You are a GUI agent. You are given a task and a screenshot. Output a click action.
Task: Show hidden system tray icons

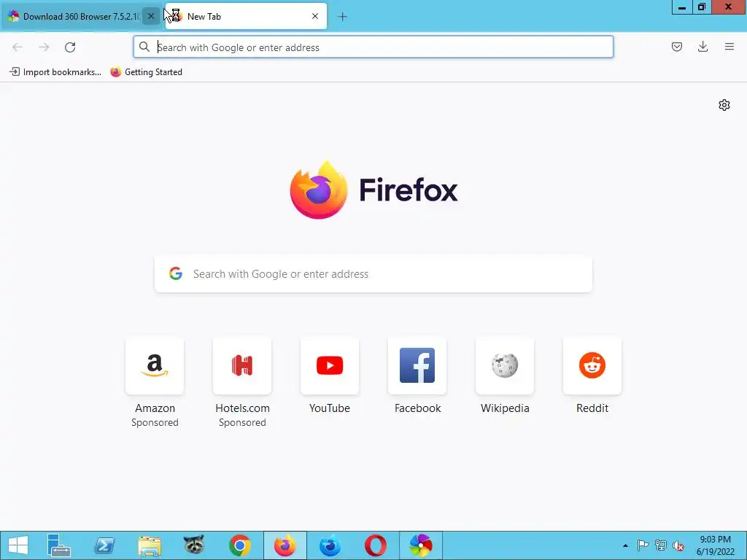(x=625, y=545)
